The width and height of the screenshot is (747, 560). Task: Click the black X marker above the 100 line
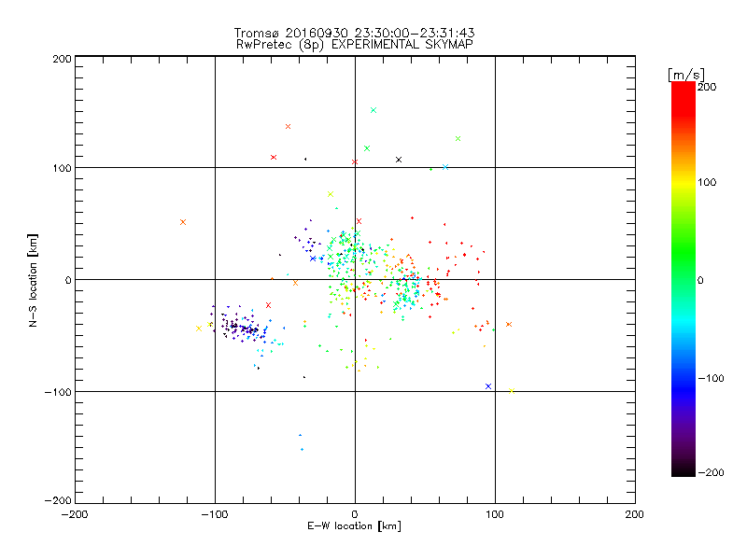pos(399,160)
